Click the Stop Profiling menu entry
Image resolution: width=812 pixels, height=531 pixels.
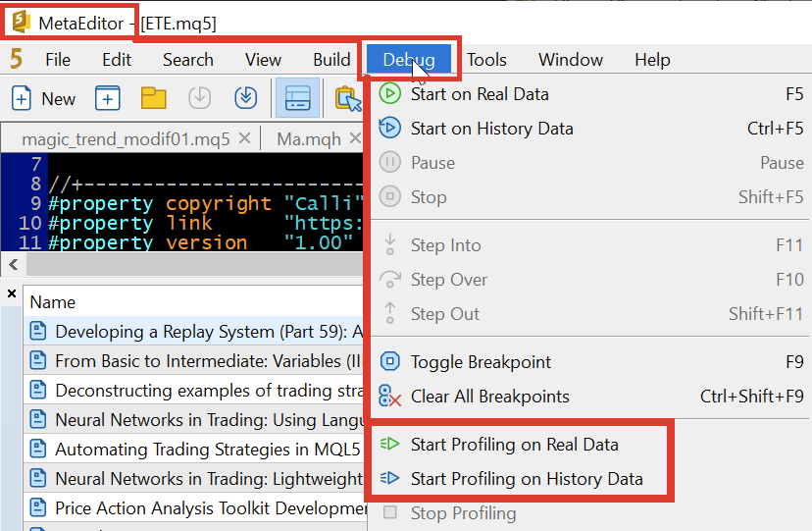[x=590, y=513]
